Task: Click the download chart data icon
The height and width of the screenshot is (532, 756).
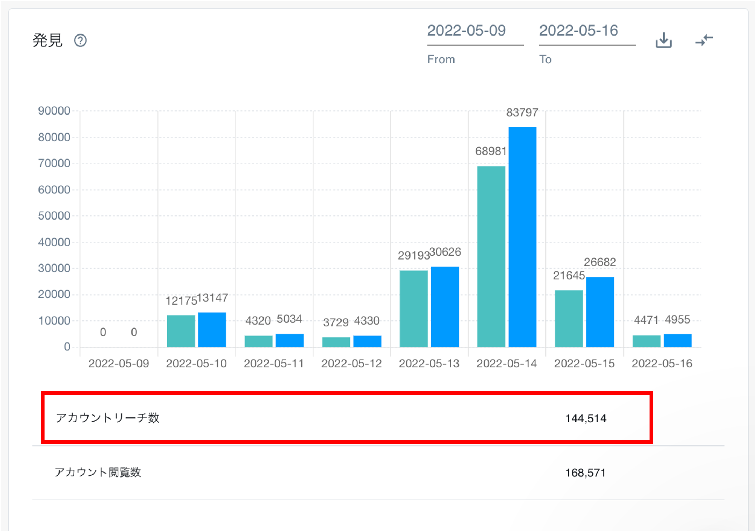Action: tap(664, 40)
